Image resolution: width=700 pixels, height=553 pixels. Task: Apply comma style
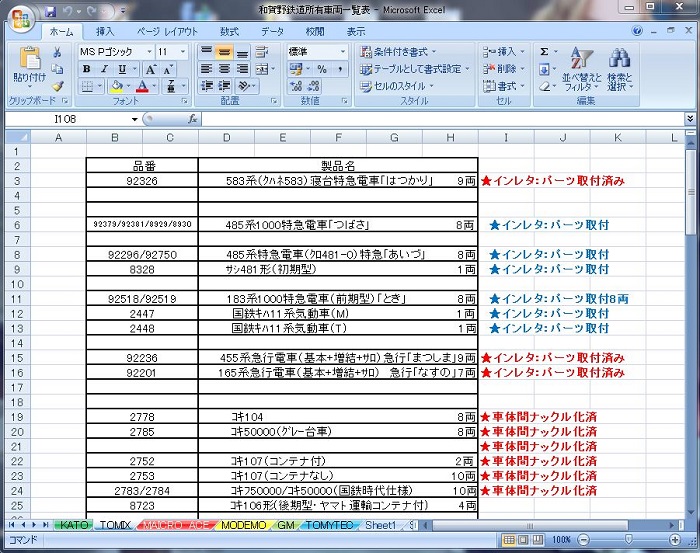[340, 69]
